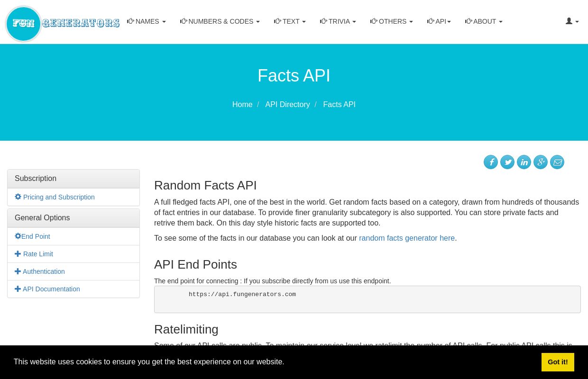Click the Facts API banner title
Image resolution: width=588 pixels, height=379 pixels.
(x=294, y=76)
